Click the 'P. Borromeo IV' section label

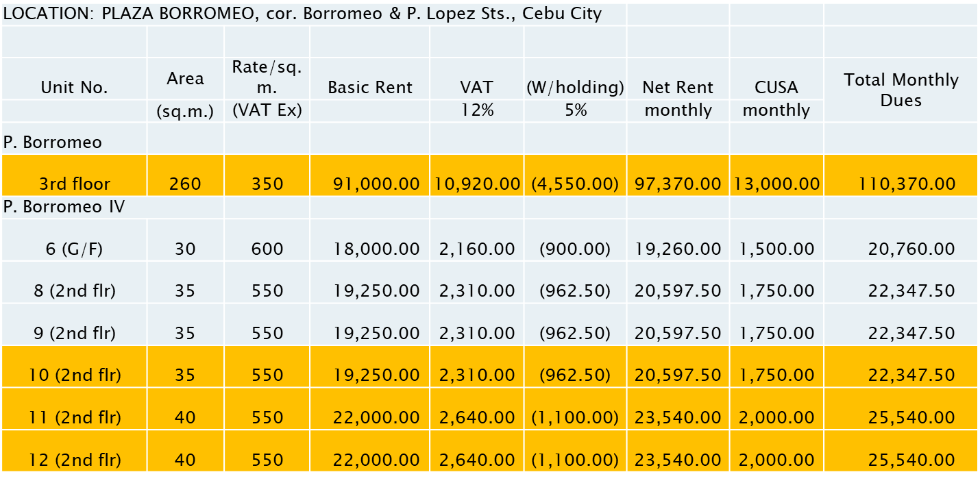(64, 206)
